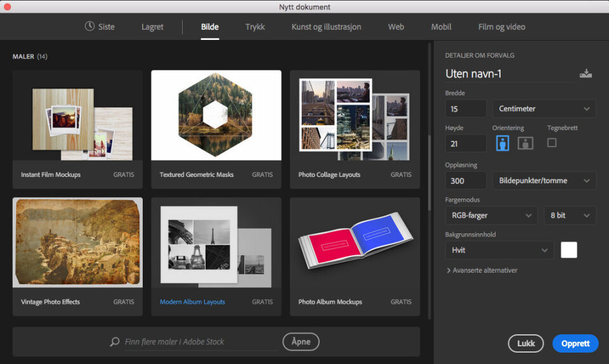This screenshot has width=609, height=364.
Task: Click the templates list scrollbar
Action: tap(429, 172)
